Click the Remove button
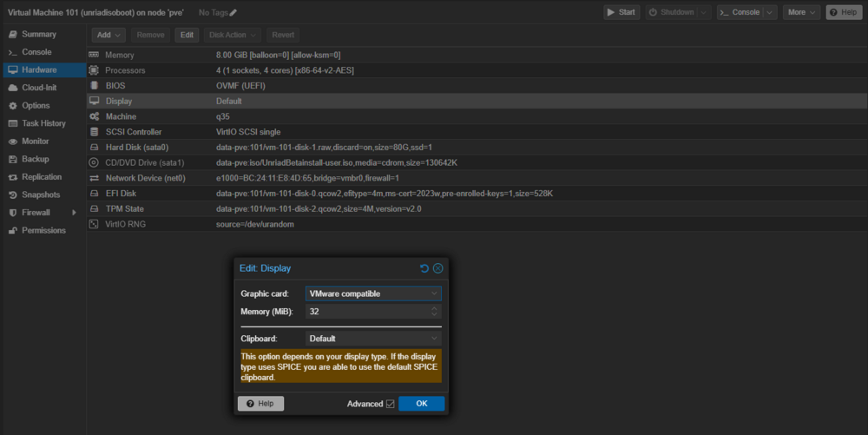This screenshot has height=435, width=868. tap(150, 35)
